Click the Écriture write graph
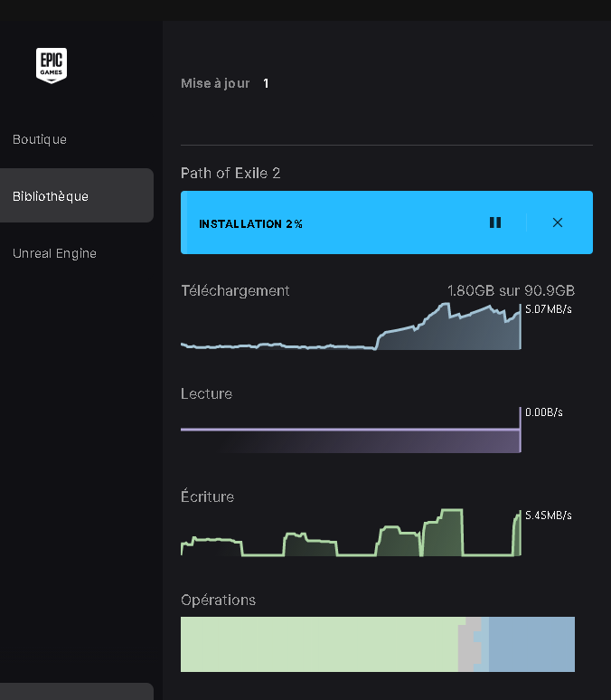The image size is (611, 700). point(351,533)
